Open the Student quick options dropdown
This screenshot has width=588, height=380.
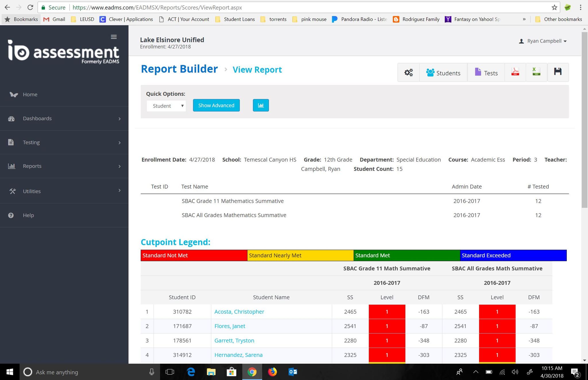click(x=166, y=106)
